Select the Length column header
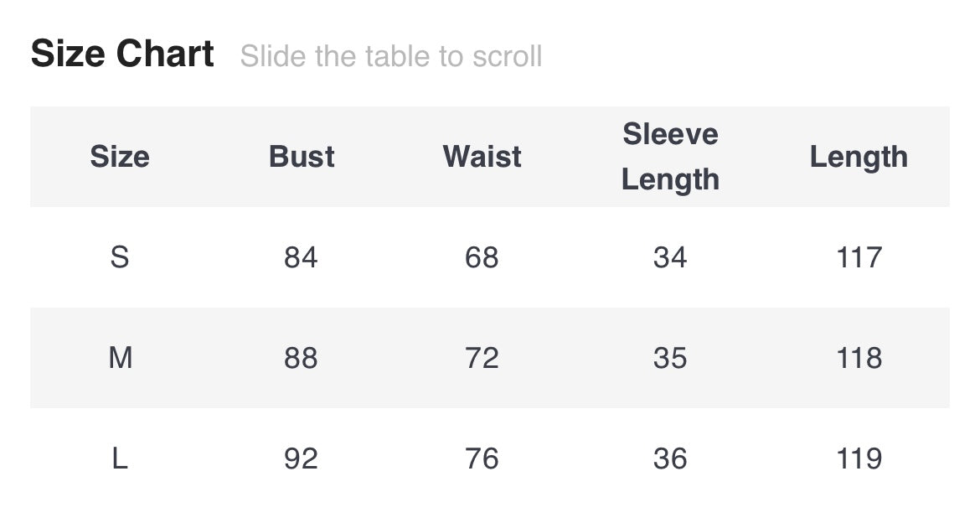The height and width of the screenshot is (523, 980). [859, 157]
